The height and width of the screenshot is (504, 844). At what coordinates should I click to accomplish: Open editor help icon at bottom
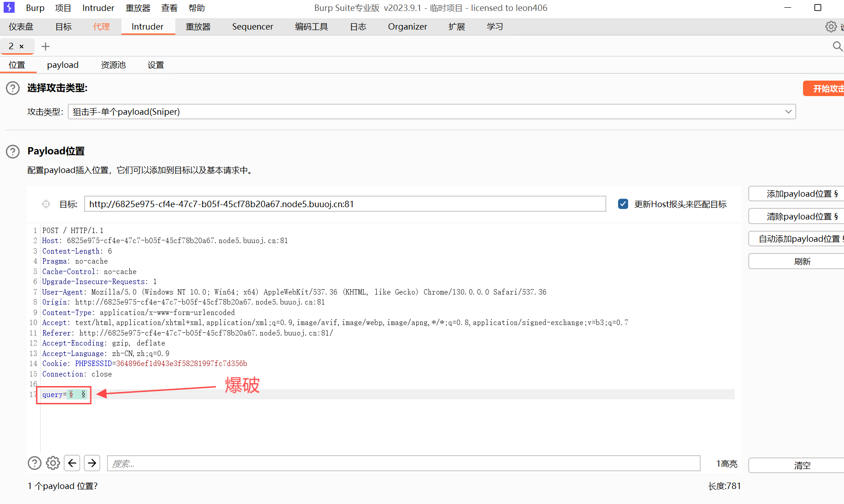35,463
